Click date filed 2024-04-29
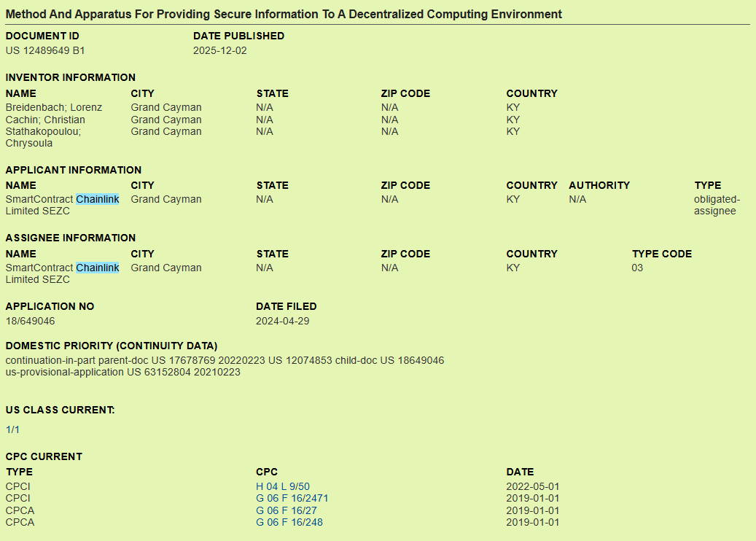 [x=283, y=321]
